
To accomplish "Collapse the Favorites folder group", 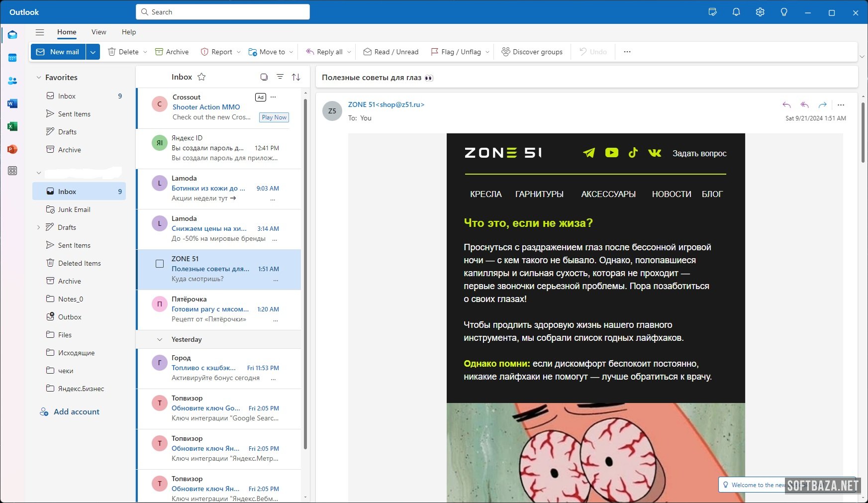I will click(x=39, y=78).
